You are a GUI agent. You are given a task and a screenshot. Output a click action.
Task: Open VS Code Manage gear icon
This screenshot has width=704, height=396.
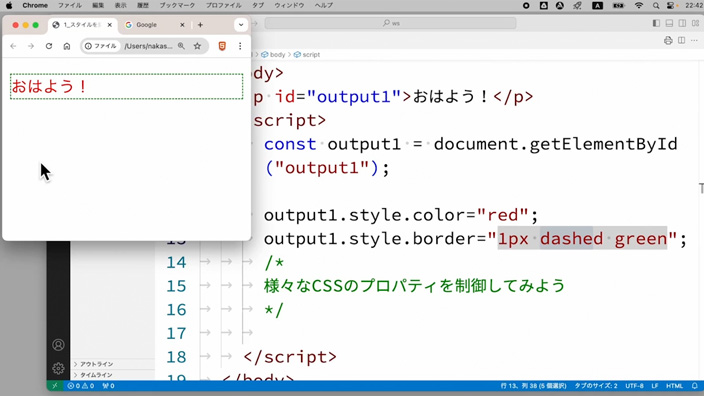point(58,369)
